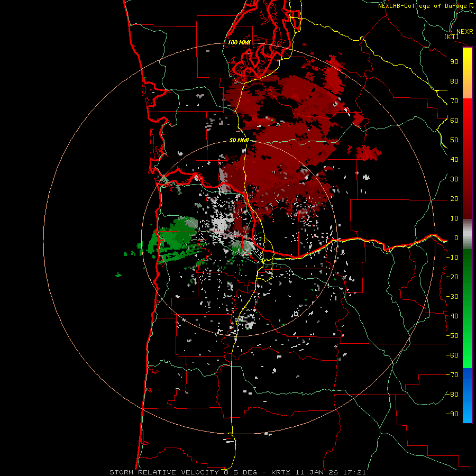The image size is (476, 476).
Task: Click the positive "40" scale value
Action: [454, 160]
